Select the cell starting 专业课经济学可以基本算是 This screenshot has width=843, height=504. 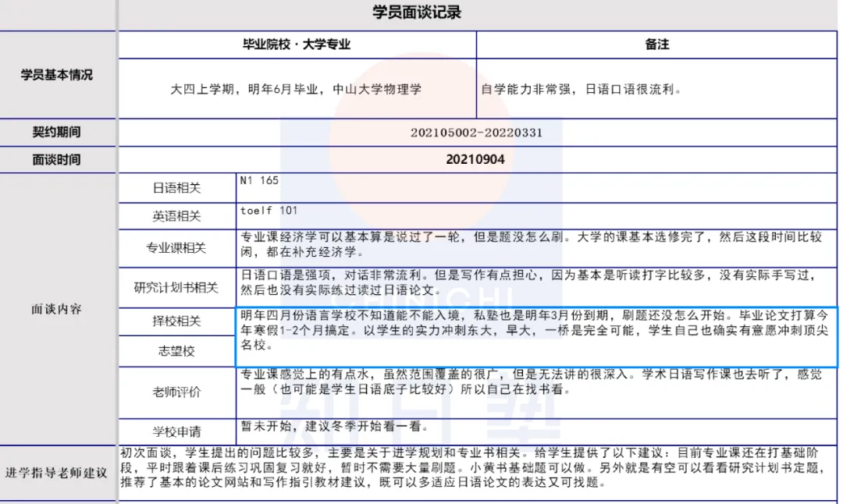point(536,248)
